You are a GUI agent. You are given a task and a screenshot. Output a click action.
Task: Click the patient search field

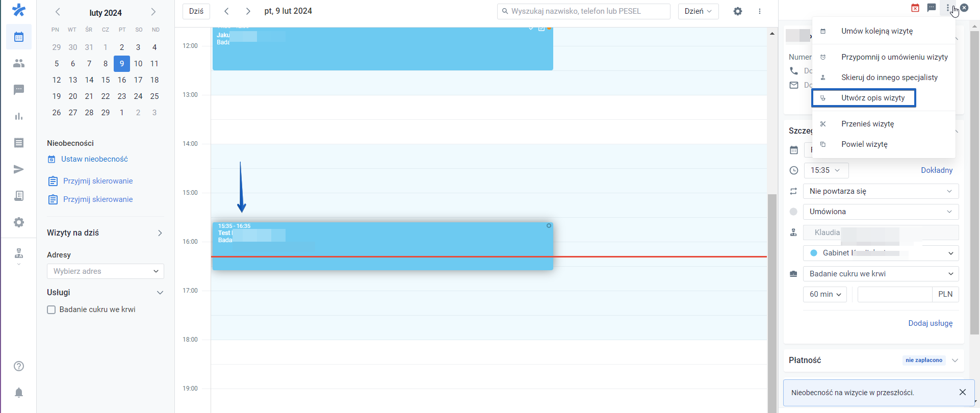point(584,11)
